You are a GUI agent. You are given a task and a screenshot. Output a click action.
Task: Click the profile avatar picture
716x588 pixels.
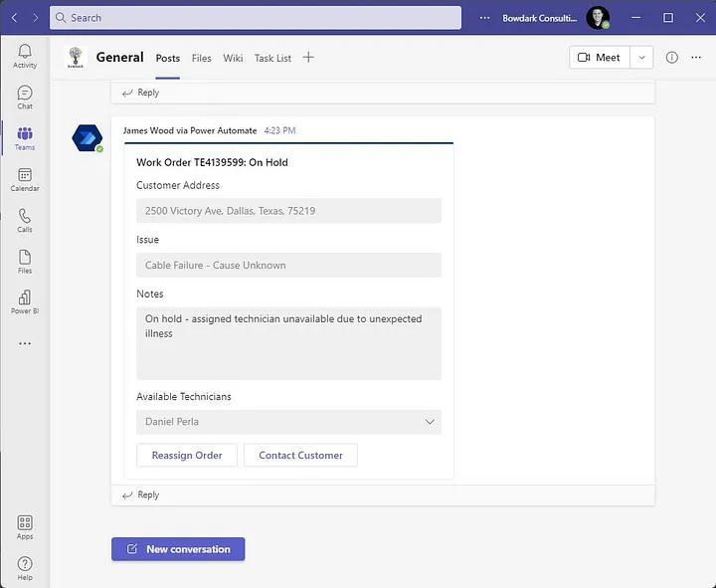(598, 18)
